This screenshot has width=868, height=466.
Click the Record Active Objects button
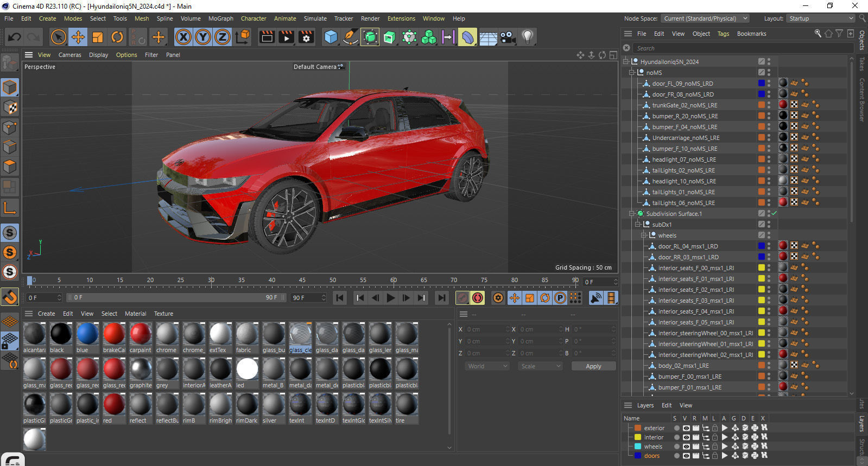tap(462, 298)
